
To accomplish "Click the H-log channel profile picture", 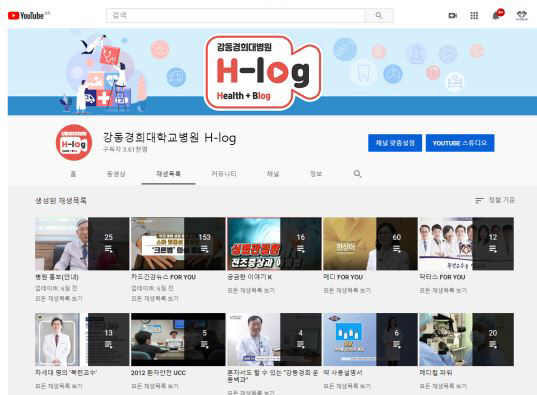I will pos(74,143).
